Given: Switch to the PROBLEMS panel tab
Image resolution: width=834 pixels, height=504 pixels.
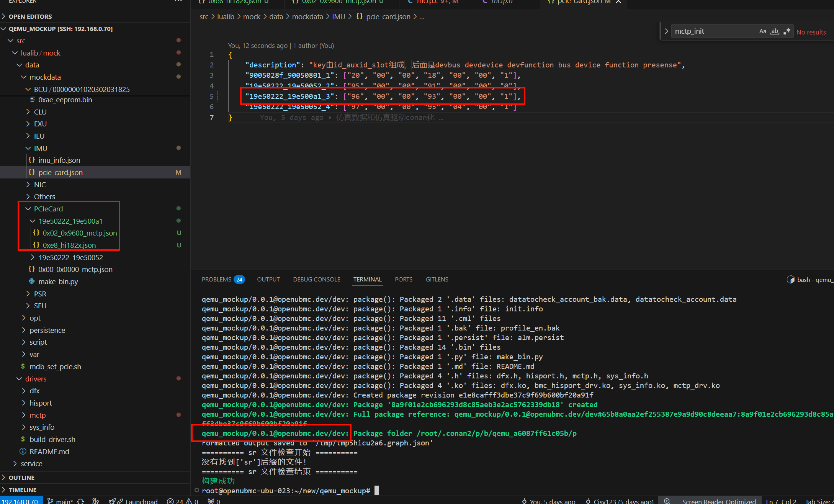Looking at the screenshot, I should click(216, 280).
